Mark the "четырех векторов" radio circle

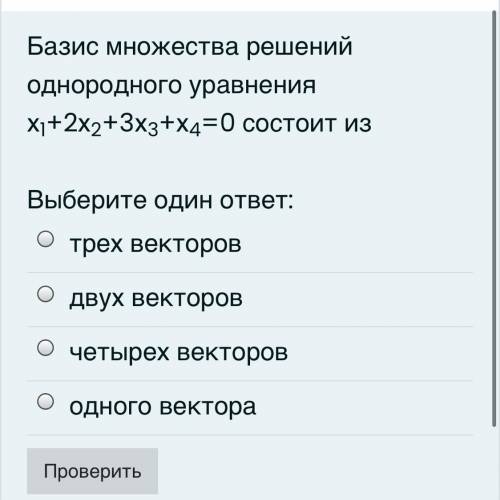coord(45,348)
